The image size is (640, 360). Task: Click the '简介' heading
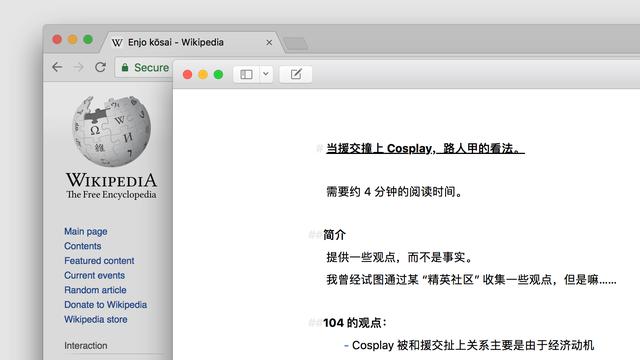pyautogui.click(x=334, y=235)
